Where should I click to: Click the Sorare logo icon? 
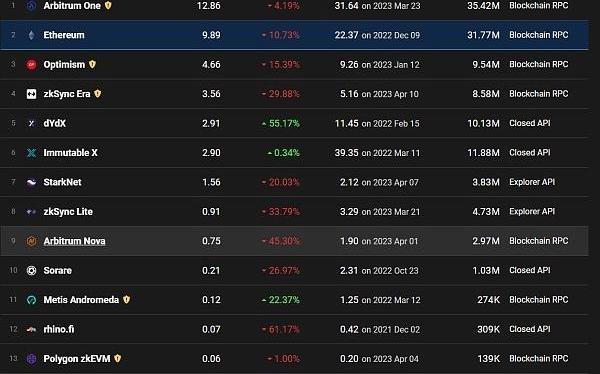click(31, 271)
